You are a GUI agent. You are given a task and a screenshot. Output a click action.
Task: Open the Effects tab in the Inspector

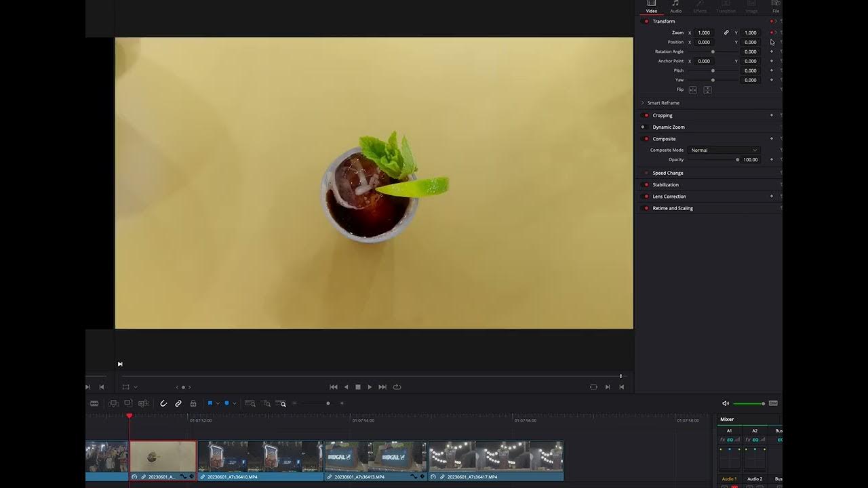coord(700,7)
